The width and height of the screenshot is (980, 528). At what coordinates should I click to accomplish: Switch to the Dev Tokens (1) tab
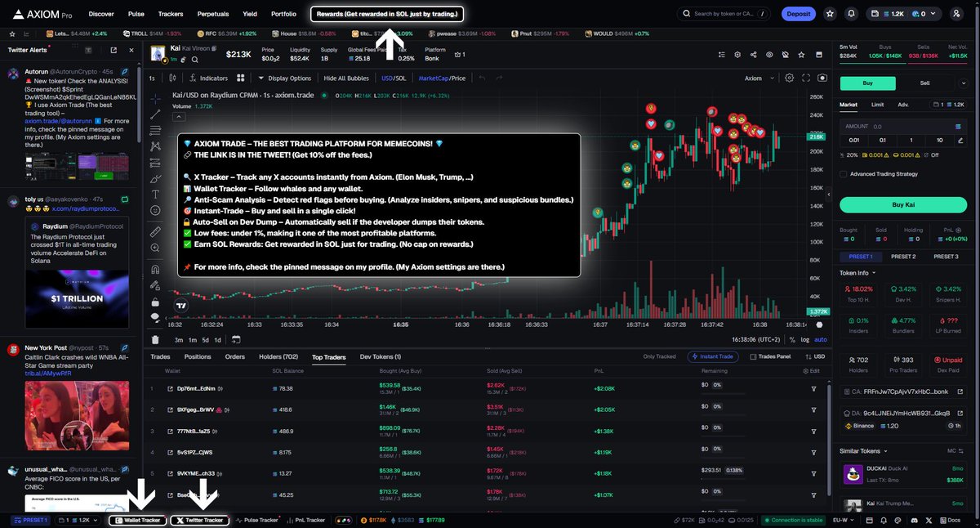(381, 356)
